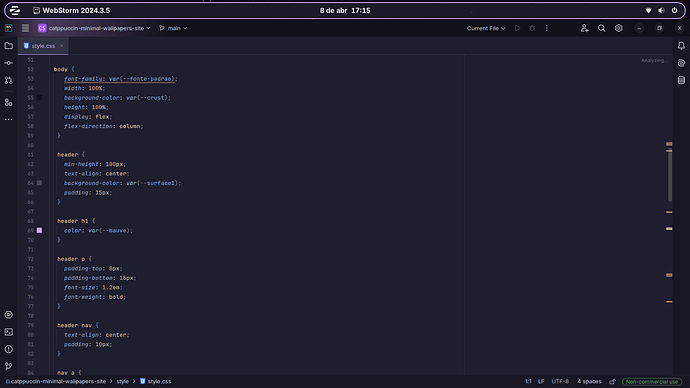Open the Structure tool window
The image size is (690, 388).
tap(8, 102)
